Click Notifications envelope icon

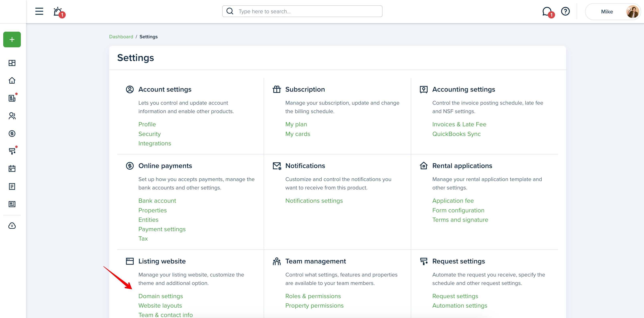coord(277,166)
